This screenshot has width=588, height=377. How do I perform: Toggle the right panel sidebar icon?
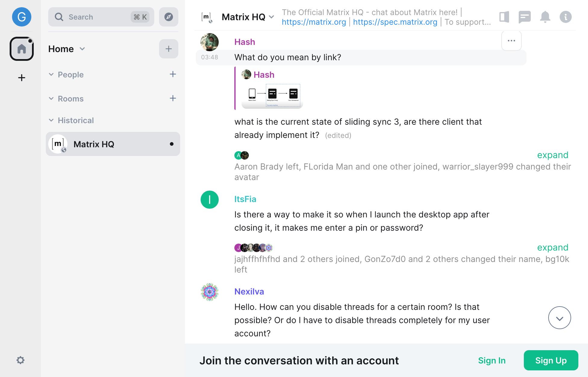click(x=504, y=17)
